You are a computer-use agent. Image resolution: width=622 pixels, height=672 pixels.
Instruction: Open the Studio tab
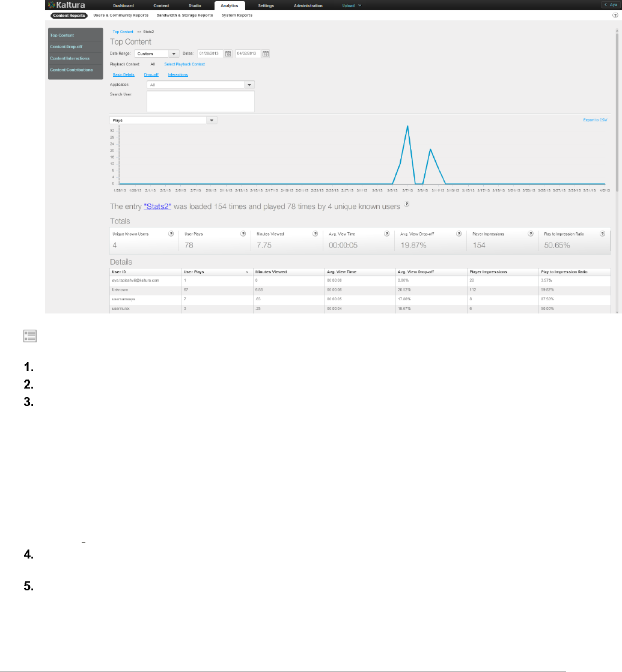tap(195, 5)
